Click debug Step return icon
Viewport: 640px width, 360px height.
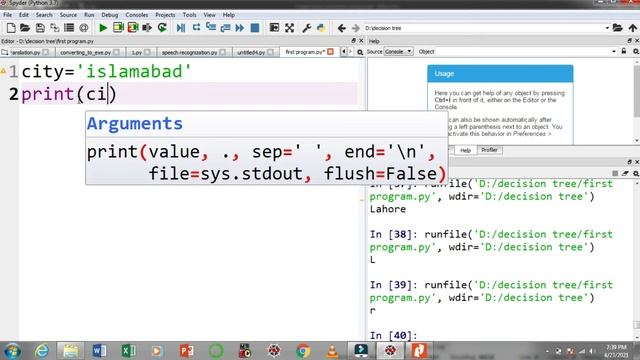225,28
